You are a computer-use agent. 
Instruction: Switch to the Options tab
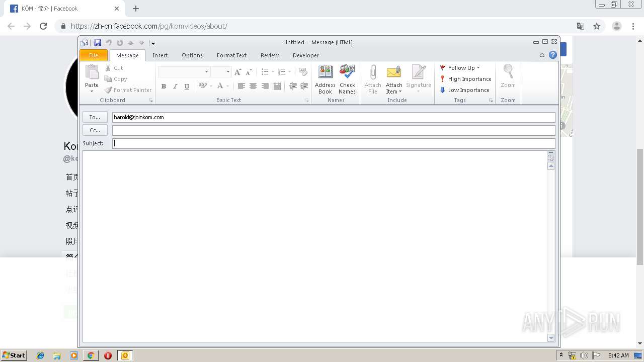pyautogui.click(x=192, y=55)
